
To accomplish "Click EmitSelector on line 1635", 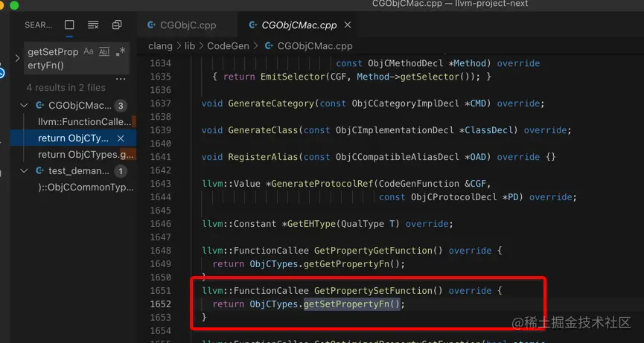I will [293, 77].
